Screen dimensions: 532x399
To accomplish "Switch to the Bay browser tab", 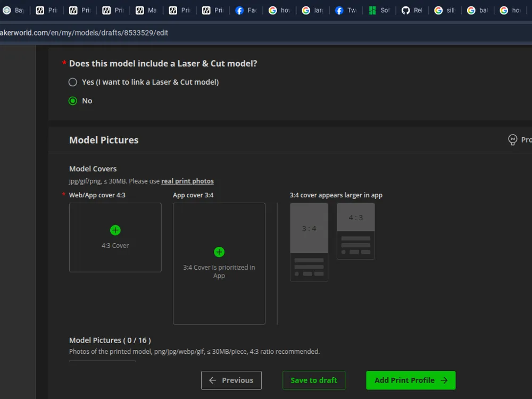I will point(14,10).
